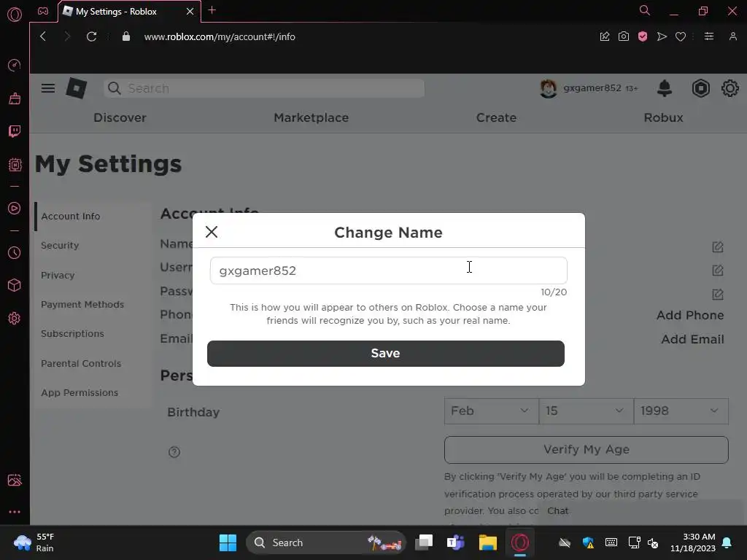Open gxgamer852 profile avatar
This screenshot has width=747, height=560.
coord(549,88)
